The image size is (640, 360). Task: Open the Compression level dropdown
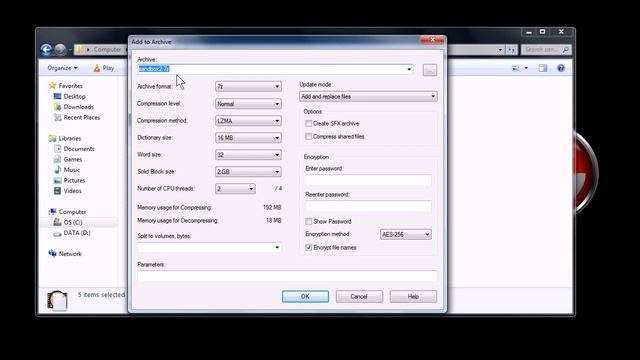coord(248,104)
